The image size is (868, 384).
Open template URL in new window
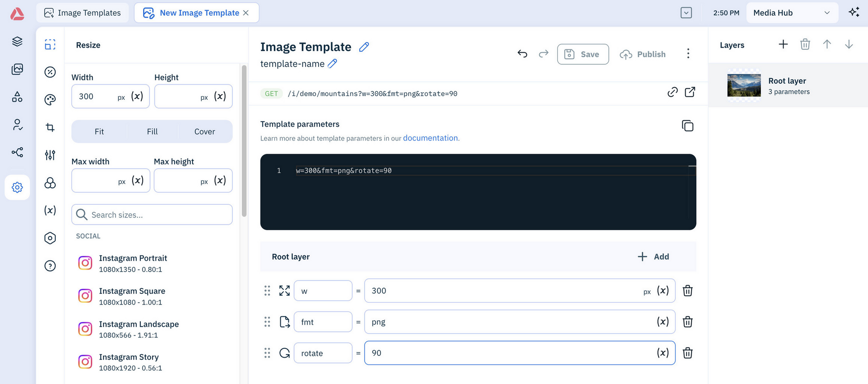(690, 92)
